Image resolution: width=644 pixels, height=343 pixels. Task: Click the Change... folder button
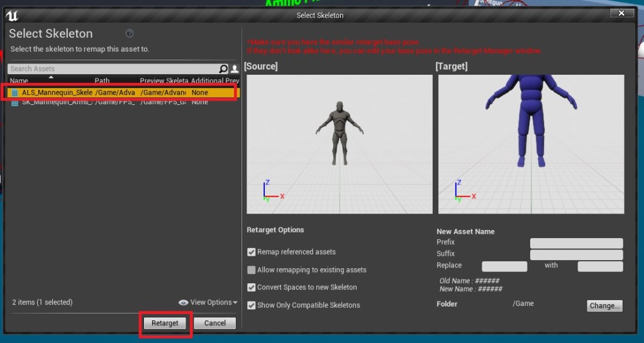pyautogui.click(x=604, y=306)
